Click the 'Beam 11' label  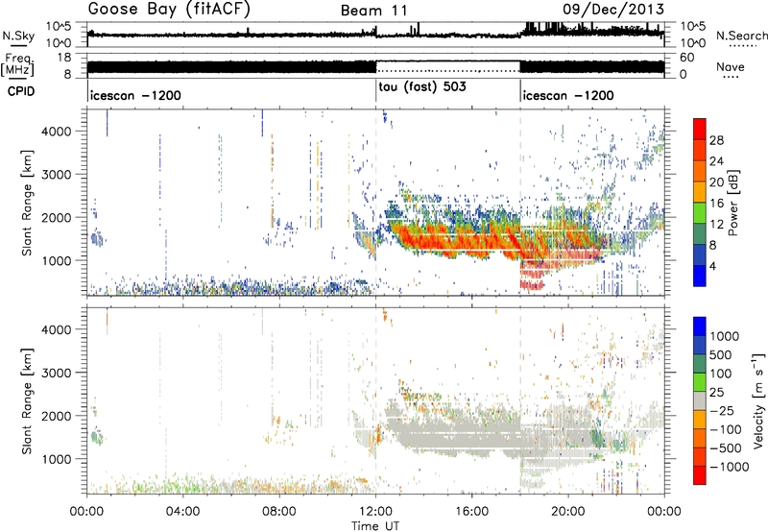click(374, 11)
